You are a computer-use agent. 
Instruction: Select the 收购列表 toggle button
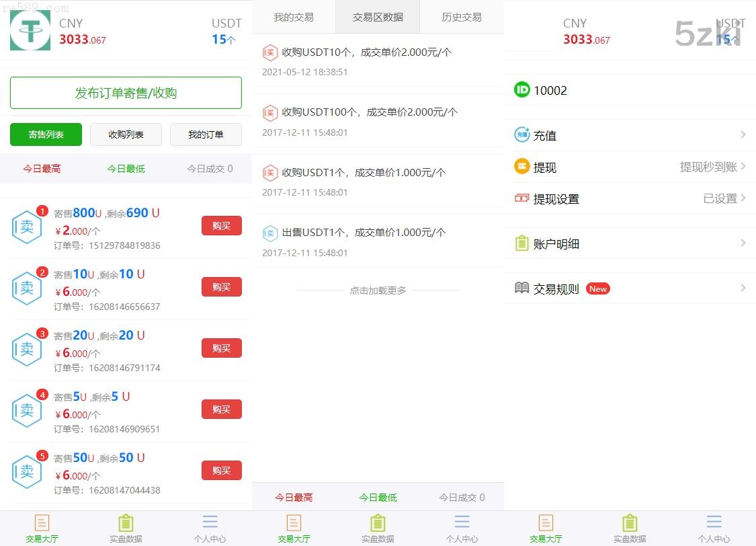126,134
